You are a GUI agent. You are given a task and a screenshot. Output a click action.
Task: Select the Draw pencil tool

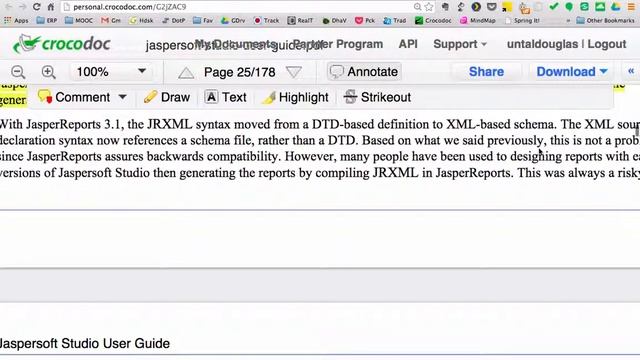pyautogui.click(x=167, y=97)
